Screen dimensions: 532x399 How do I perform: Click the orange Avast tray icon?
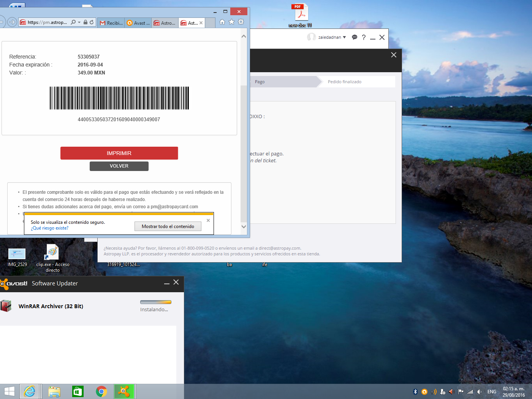click(x=424, y=392)
